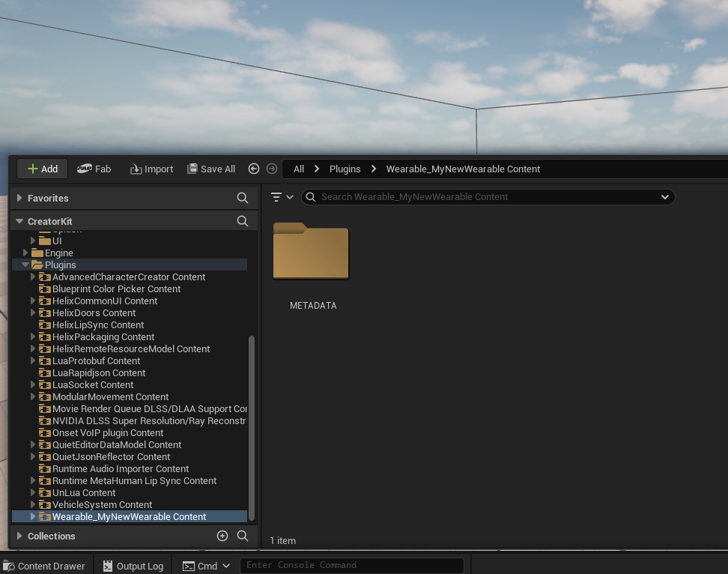The image size is (728, 574).
Task: Add a new collection with plus icon
Action: point(222,536)
